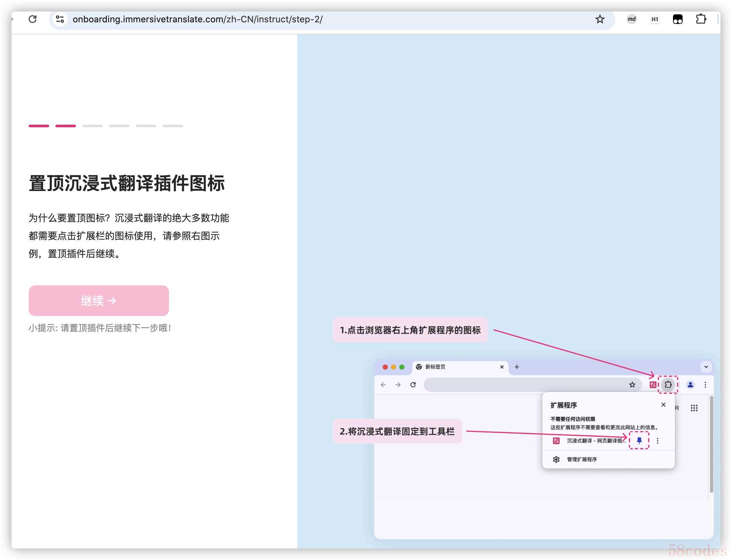Reload the onboarding page
This screenshot has height=560, width=732.
coord(33,19)
